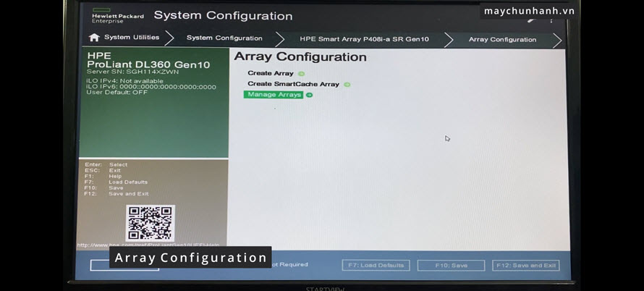Image resolution: width=644 pixels, height=291 pixels.
Task: Go to System Utilities breadcrumb
Action: (x=132, y=38)
